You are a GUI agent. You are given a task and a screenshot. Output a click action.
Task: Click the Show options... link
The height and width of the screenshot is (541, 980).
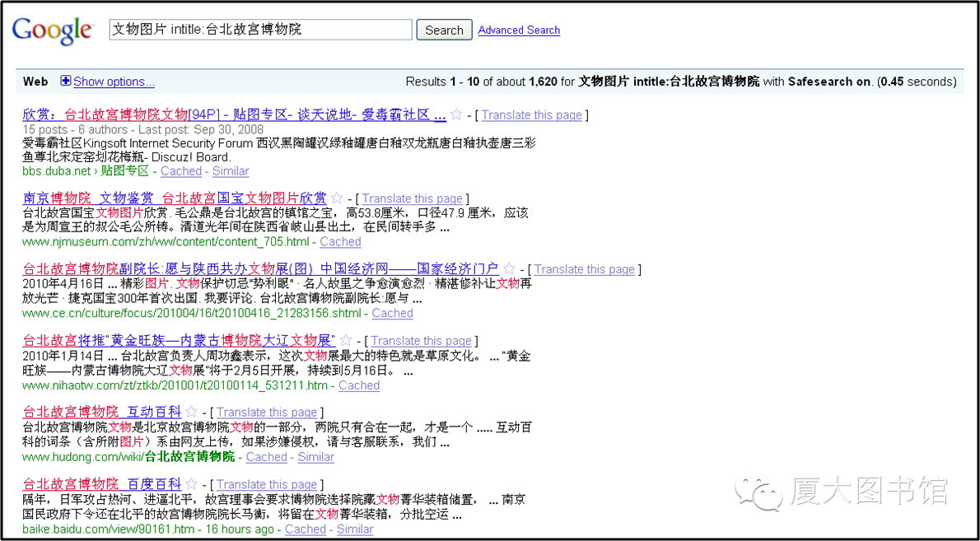click(x=114, y=82)
